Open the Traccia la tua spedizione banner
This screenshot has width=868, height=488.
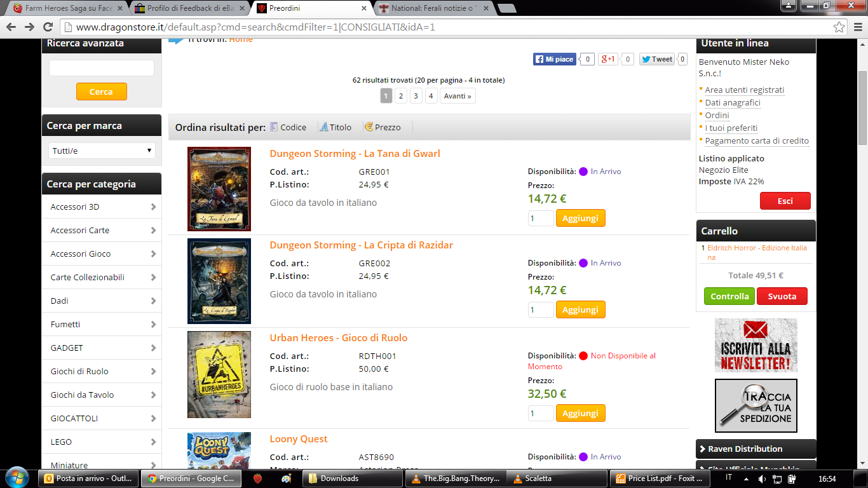pos(756,406)
